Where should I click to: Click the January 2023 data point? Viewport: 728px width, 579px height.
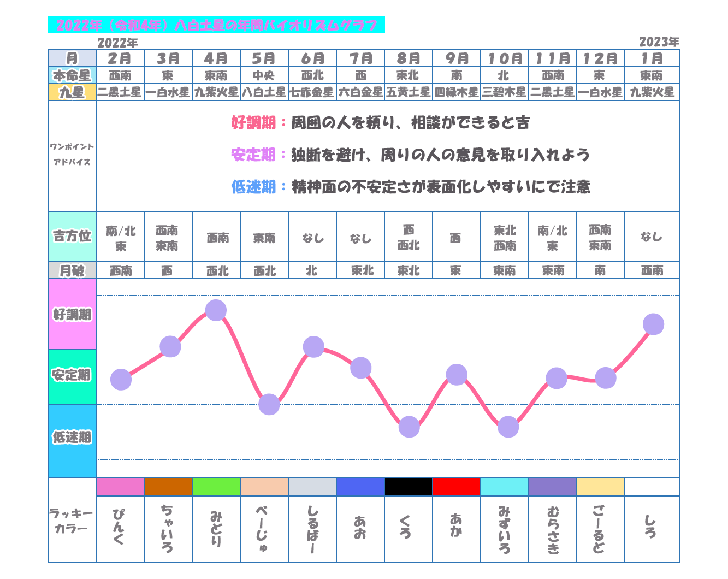click(x=653, y=324)
